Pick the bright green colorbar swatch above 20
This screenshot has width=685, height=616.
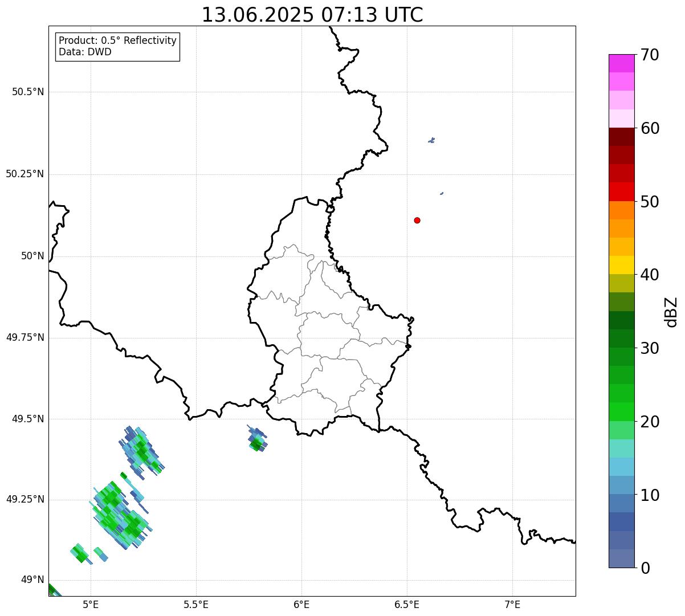(x=621, y=412)
